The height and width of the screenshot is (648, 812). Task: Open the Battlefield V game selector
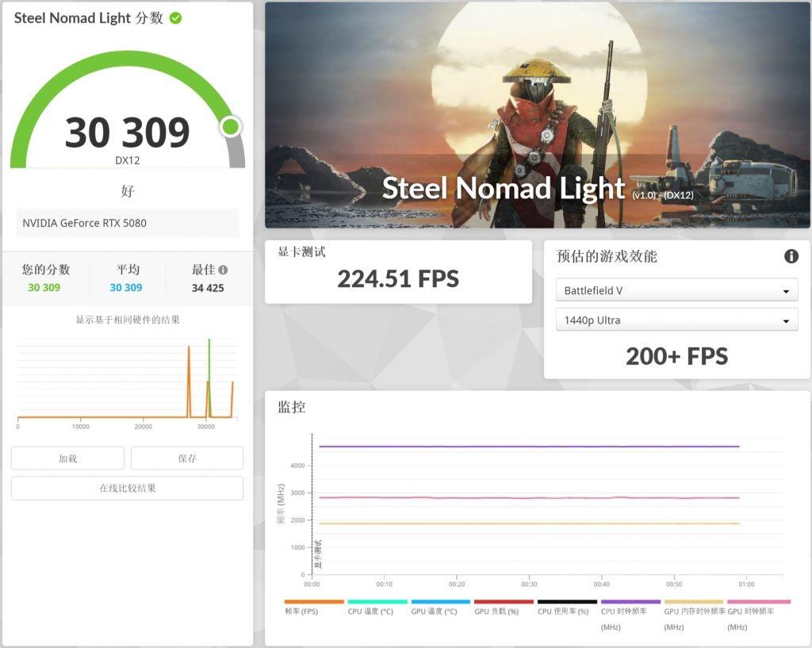pos(676,290)
